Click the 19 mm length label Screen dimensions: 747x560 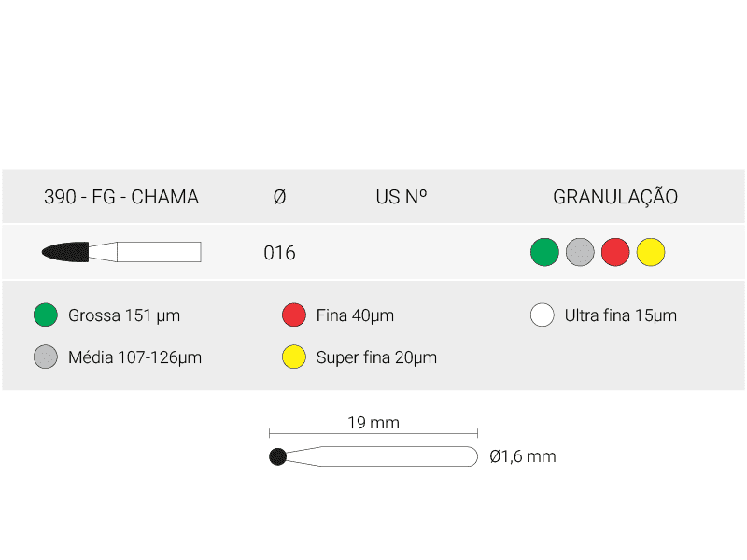pyautogui.click(x=373, y=423)
